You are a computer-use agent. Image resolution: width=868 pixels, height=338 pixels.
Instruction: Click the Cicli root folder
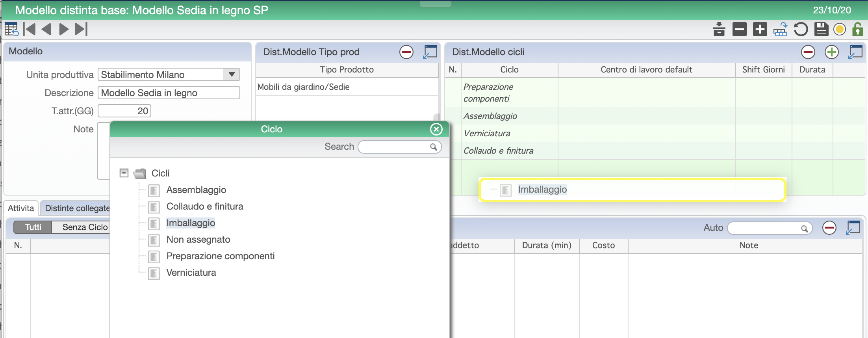click(x=160, y=173)
